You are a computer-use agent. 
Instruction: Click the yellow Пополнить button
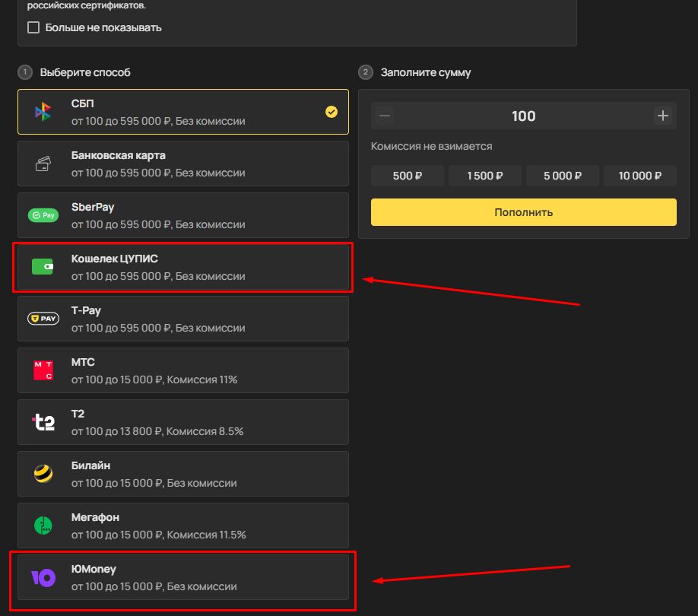(x=523, y=212)
